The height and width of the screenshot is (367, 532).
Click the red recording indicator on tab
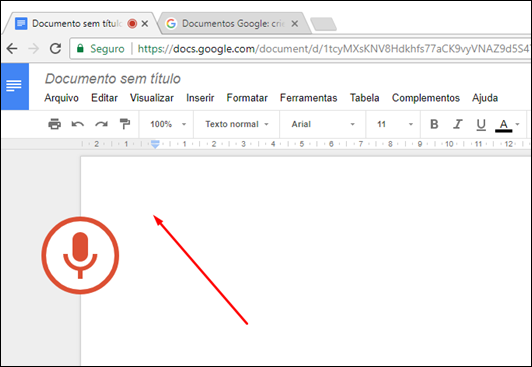(132, 23)
